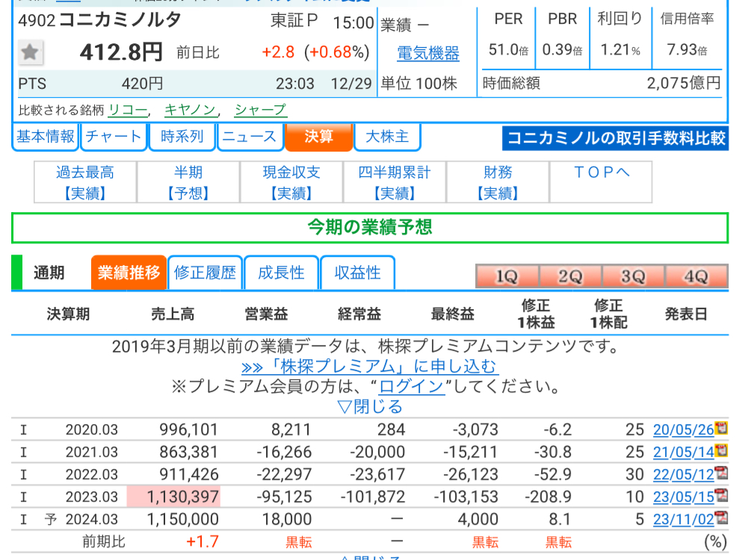The image size is (748, 560).
Task: Show the 成長性 tab
Action: tap(282, 273)
